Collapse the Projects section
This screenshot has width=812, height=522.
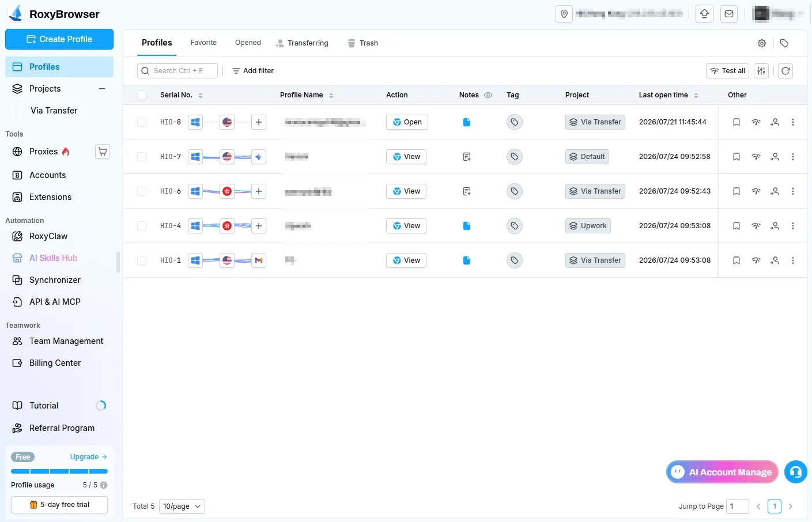pyautogui.click(x=102, y=89)
